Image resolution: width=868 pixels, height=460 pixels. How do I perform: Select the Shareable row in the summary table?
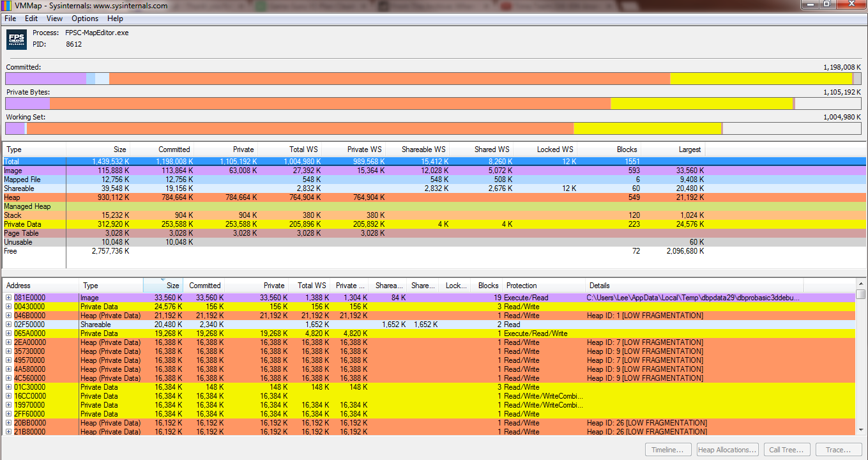pos(434,188)
